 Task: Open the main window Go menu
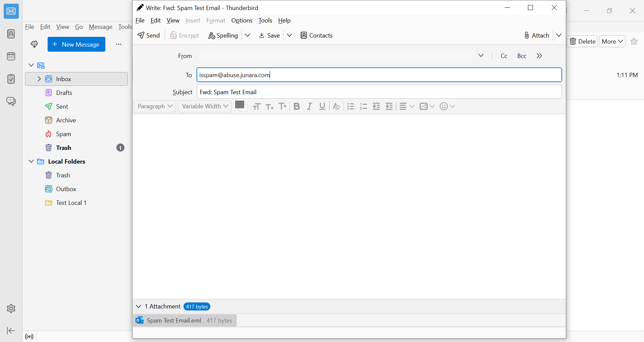(x=79, y=27)
